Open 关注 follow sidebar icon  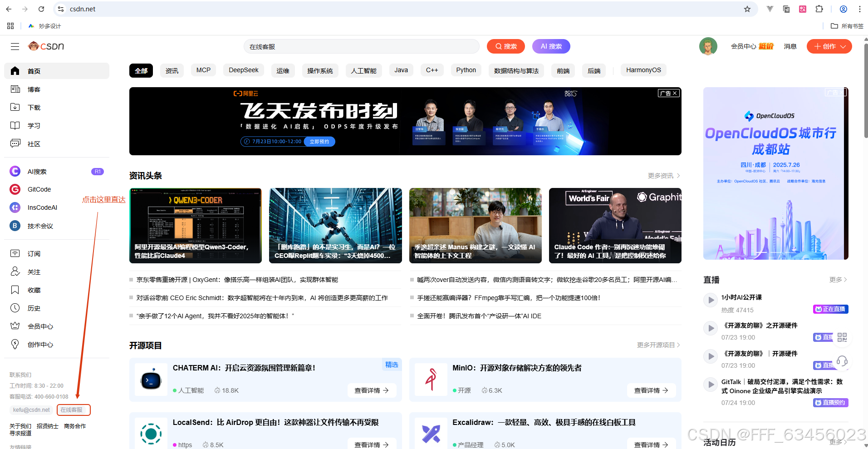(x=15, y=271)
